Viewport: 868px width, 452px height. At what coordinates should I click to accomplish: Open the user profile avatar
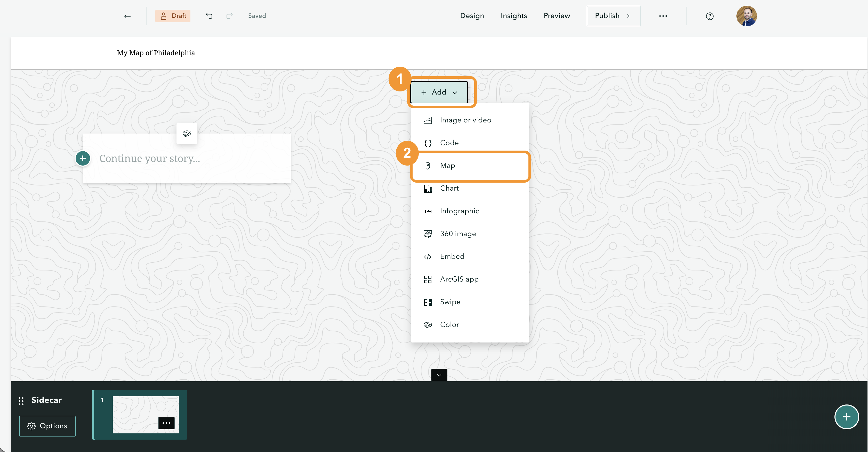(x=746, y=16)
